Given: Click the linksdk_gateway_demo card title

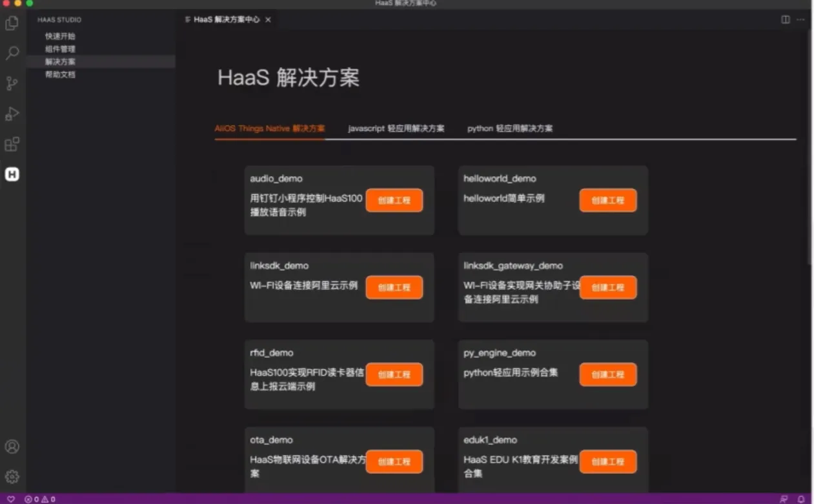Looking at the screenshot, I should coord(513,266).
